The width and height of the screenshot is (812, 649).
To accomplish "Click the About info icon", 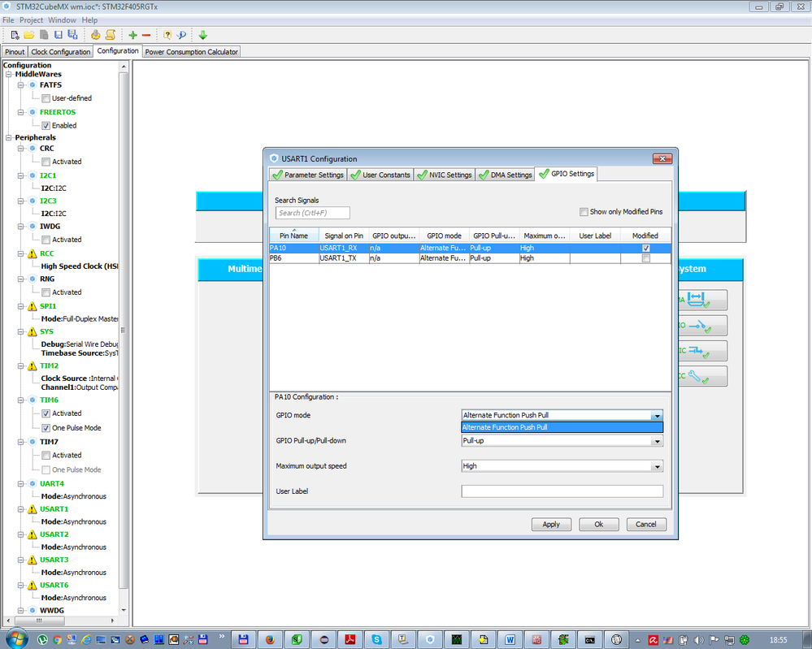I will pyautogui.click(x=181, y=35).
